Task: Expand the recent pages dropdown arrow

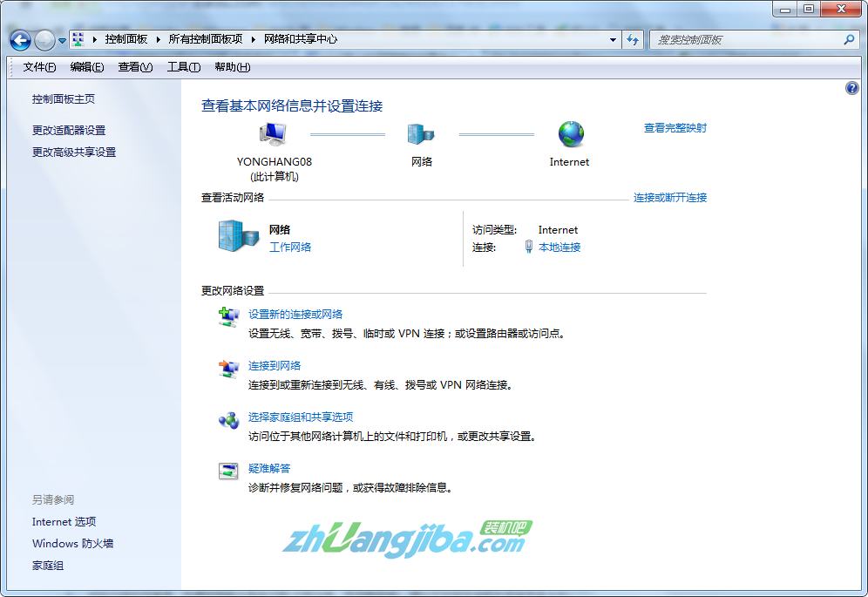Action: click(63, 41)
